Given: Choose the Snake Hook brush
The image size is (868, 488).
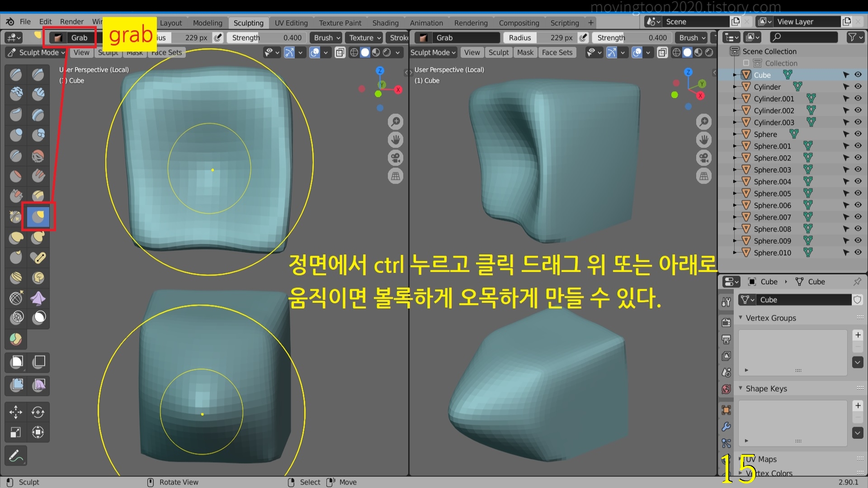Looking at the screenshot, I should (38, 237).
